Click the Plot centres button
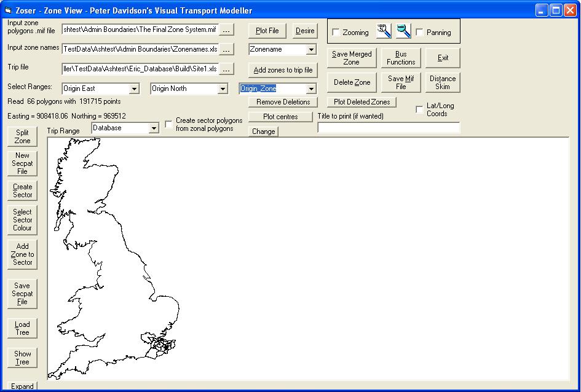This screenshot has width=581, height=392. (280, 117)
